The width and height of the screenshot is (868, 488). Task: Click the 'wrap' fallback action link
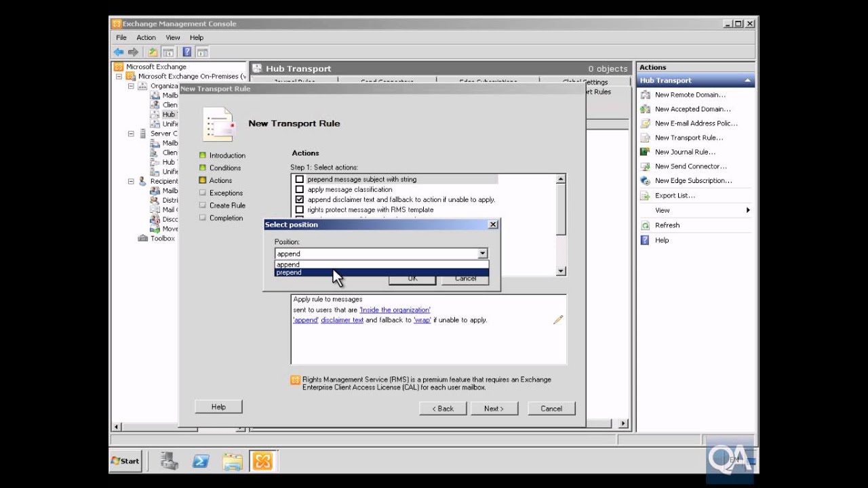(422, 320)
